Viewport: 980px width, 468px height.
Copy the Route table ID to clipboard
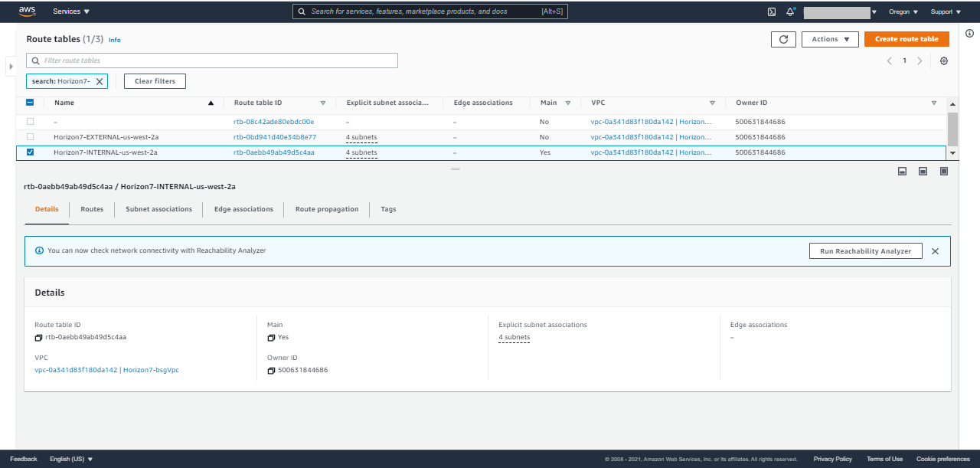(38, 337)
